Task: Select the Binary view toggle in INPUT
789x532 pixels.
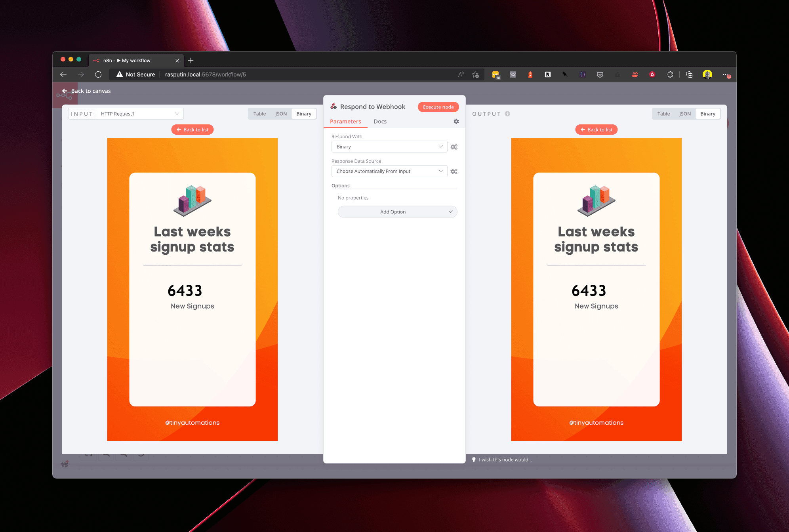Action: (x=303, y=113)
